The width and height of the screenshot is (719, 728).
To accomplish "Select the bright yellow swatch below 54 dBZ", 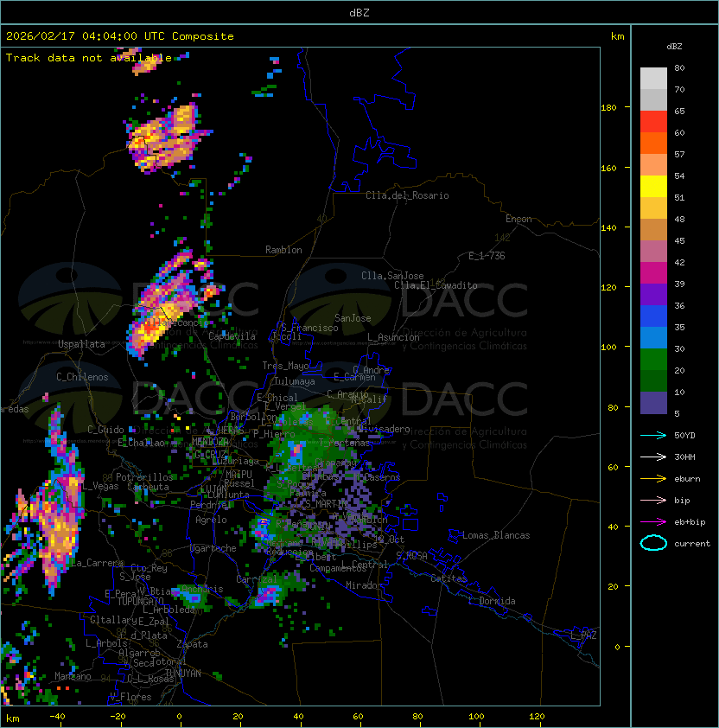I will click(653, 186).
